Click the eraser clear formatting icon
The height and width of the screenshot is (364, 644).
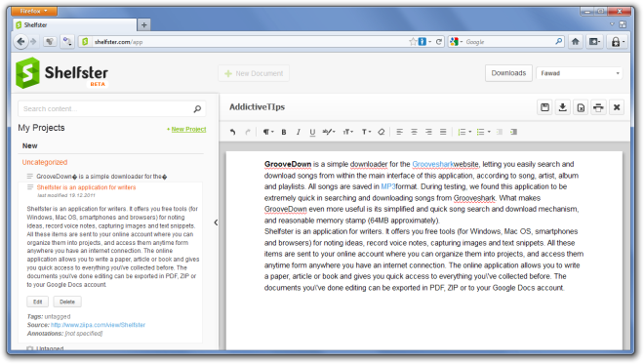382,132
